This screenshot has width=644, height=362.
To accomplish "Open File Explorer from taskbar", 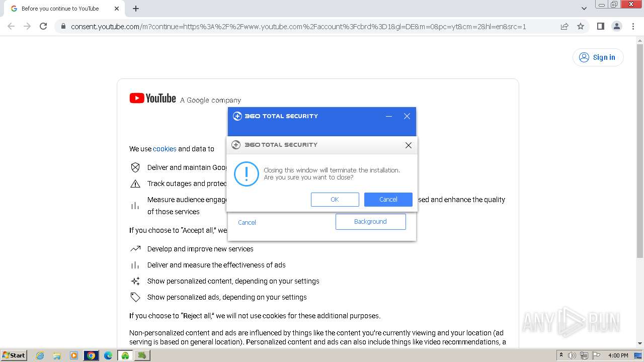I will pyautogui.click(x=57, y=355).
